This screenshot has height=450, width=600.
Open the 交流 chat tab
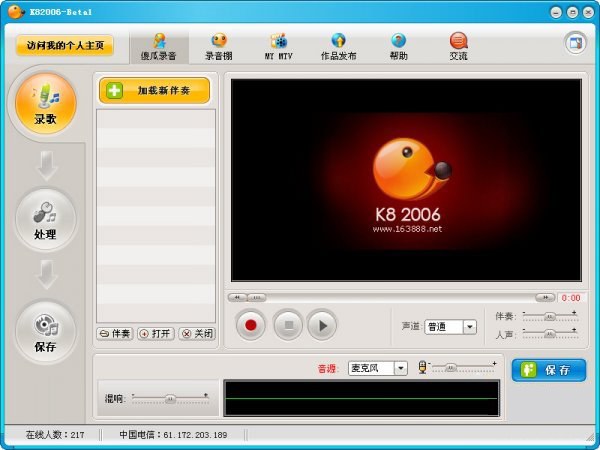[458, 47]
